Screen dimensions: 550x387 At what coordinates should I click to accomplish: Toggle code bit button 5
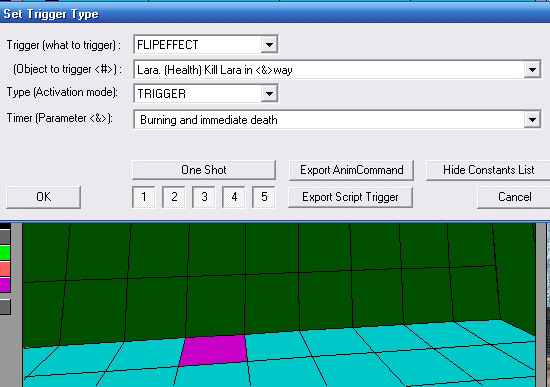click(x=264, y=197)
